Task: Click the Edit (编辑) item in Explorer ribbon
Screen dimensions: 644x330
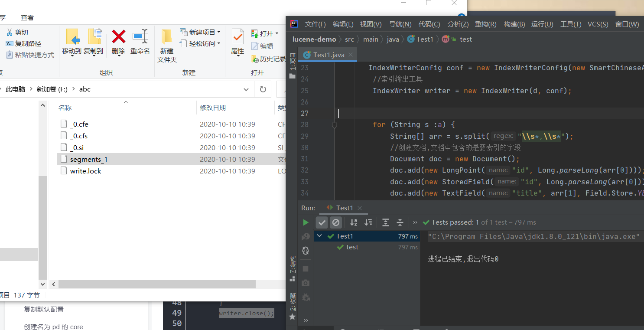Action: point(262,46)
